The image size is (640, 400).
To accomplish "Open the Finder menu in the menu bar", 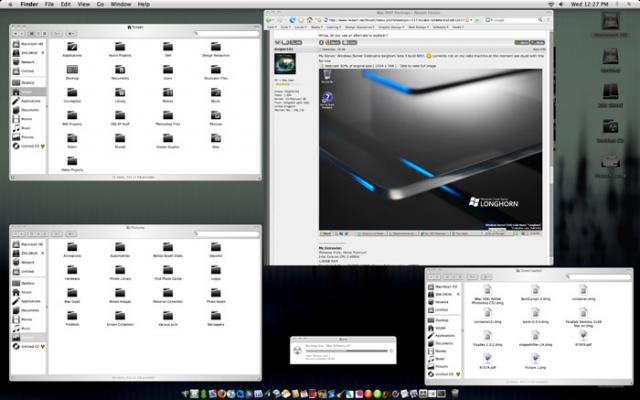I will tap(29, 4).
